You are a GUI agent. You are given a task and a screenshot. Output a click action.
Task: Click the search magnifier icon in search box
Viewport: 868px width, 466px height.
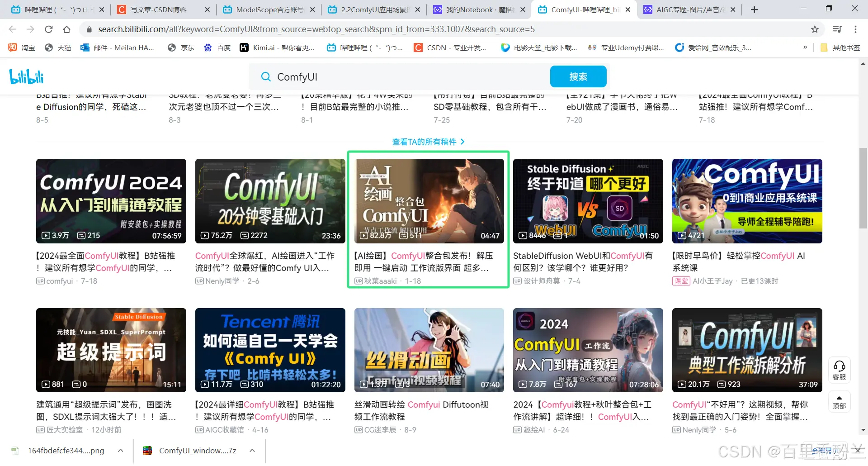click(x=266, y=77)
